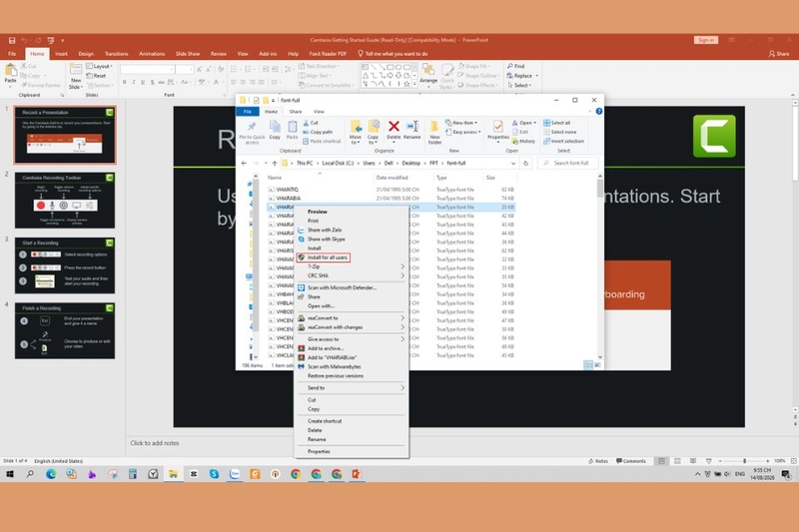799x532 pixels.
Task: Click the File Explorer taskbar icon
Action: pyautogui.click(x=173, y=474)
